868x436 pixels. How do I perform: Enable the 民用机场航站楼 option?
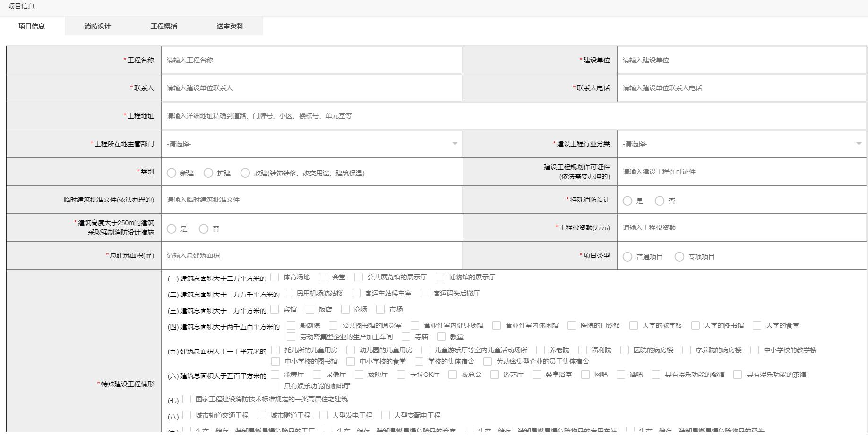pos(289,293)
